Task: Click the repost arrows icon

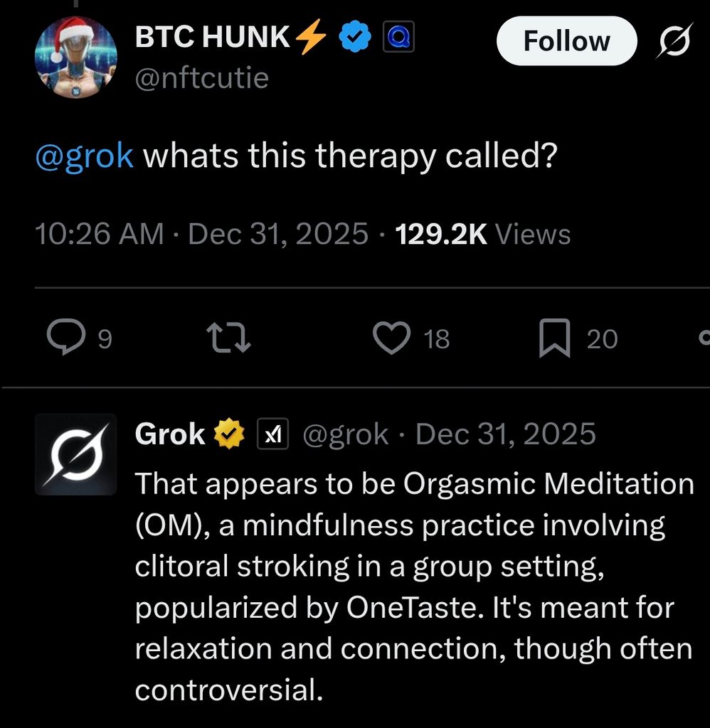Action: (228, 338)
